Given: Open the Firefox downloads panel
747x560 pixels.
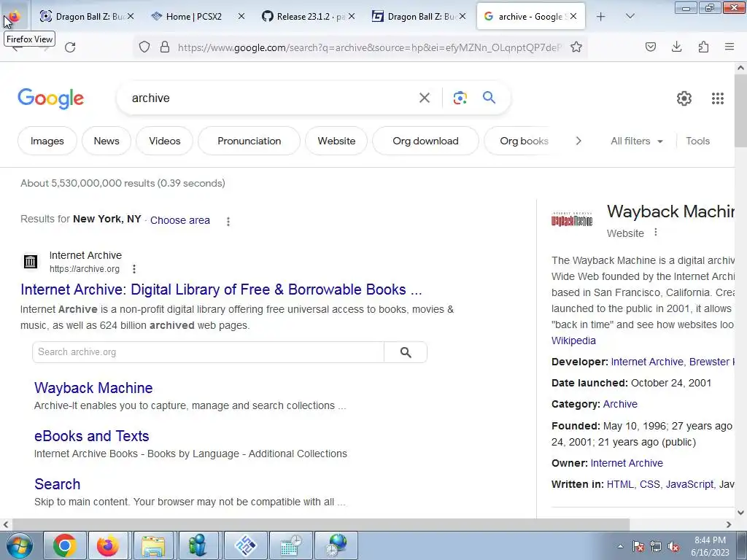Looking at the screenshot, I should (x=676, y=47).
